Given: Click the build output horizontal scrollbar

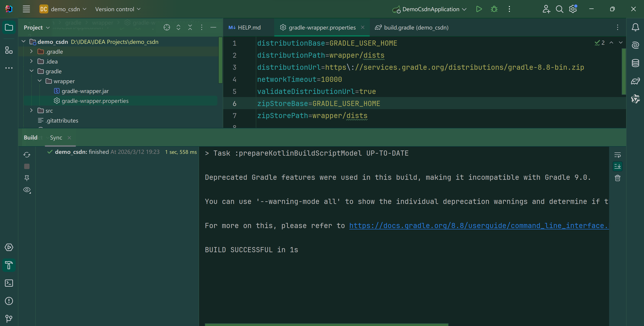Looking at the screenshot, I should point(326,324).
